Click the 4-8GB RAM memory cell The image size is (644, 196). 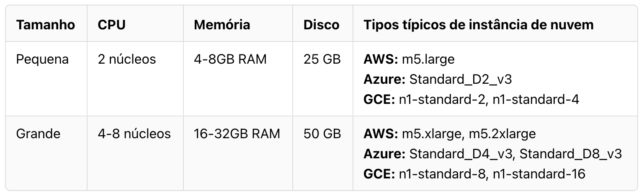tap(230, 59)
